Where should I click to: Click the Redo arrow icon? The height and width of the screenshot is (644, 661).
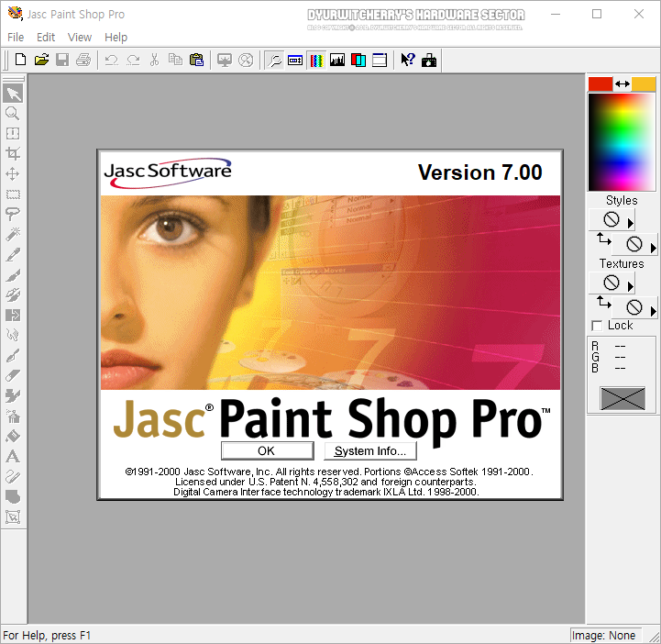pyautogui.click(x=133, y=60)
